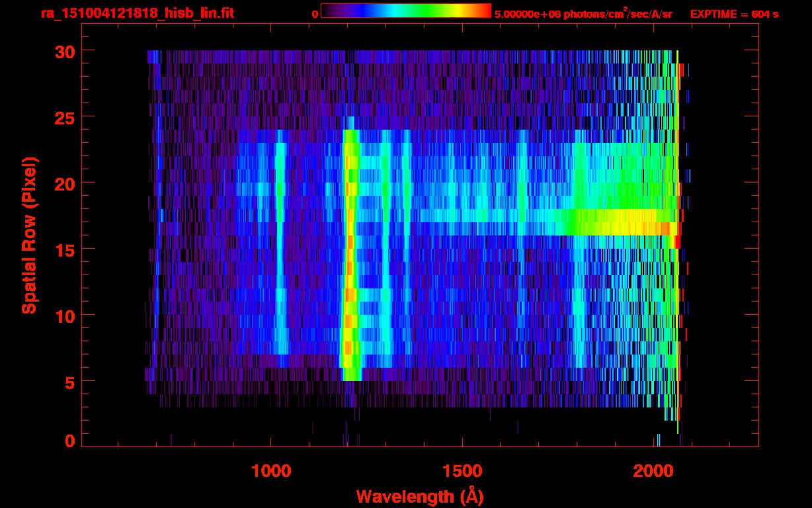
Task: Click the 5.00000e+06 photons colorbar maximum label
Action: click(583, 14)
